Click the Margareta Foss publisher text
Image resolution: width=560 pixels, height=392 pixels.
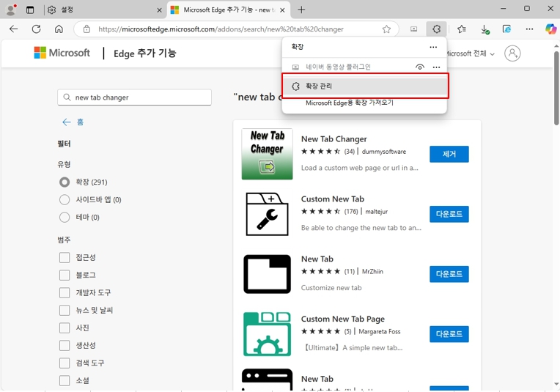(379, 331)
